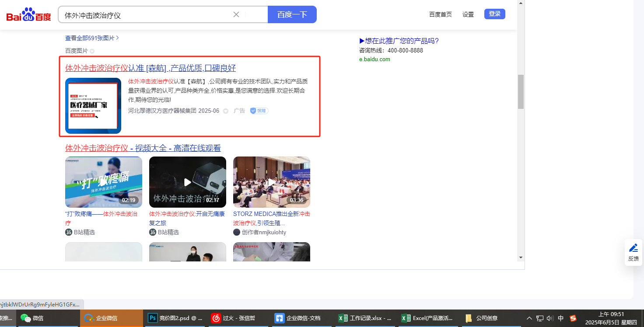Switch to Photoshop 竞价图2.psd taskbar item

(175, 318)
